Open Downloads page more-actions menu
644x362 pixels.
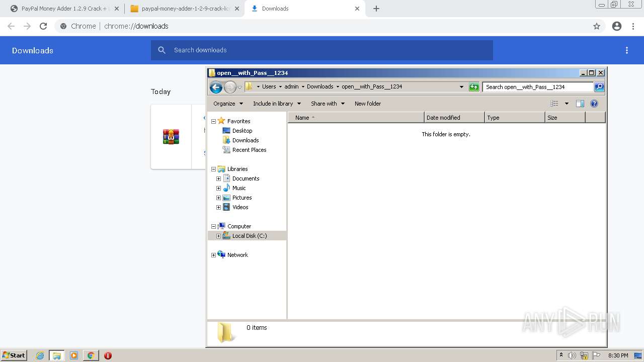(627, 50)
